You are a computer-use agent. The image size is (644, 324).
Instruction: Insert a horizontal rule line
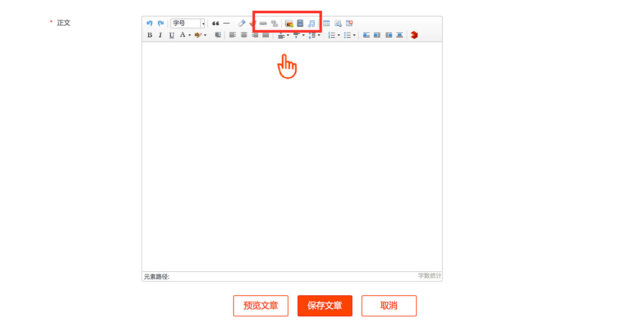(x=227, y=23)
